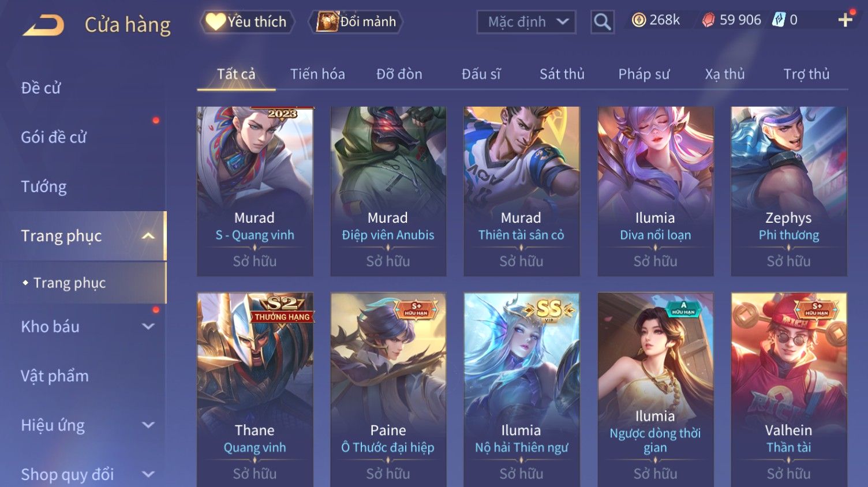The height and width of the screenshot is (487, 868).
Task: Click the gold coin balance icon
Action: click(638, 20)
